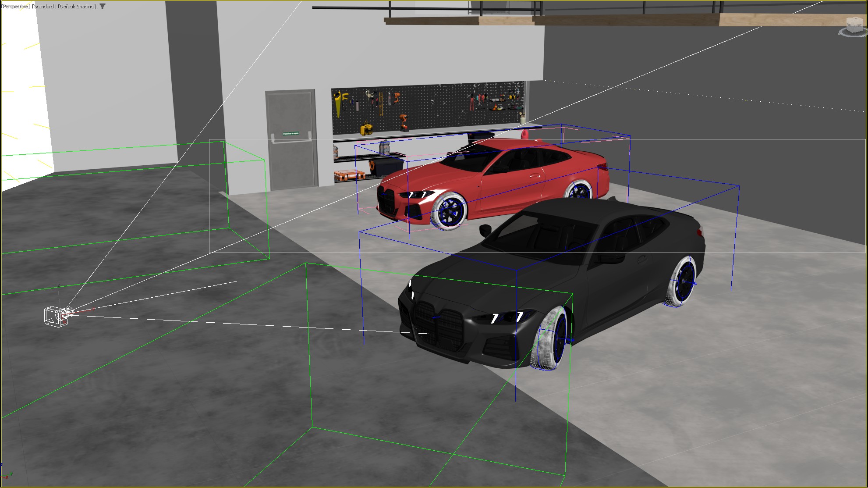Select the black car's front grille
The width and height of the screenshot is (868, 488).
point(439,326)
